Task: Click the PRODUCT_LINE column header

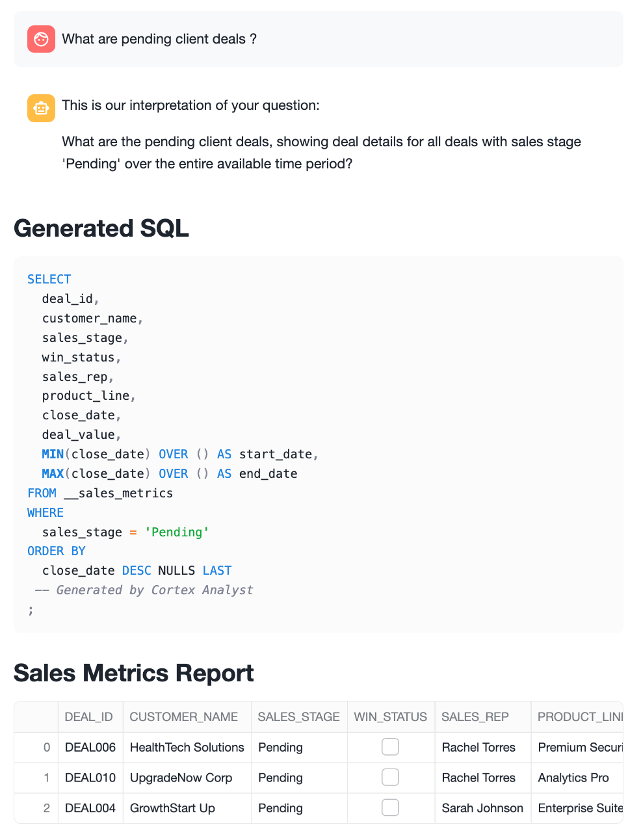Action: [579, 716]
